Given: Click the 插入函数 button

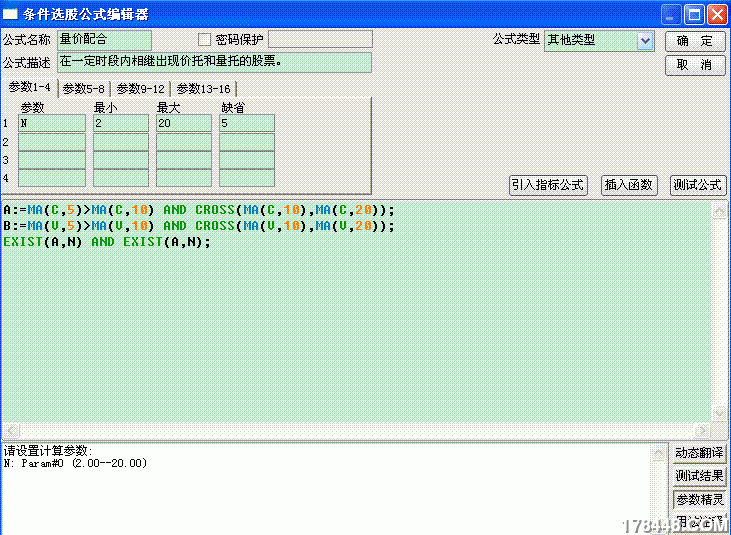Looking at the screenshot, I should point(629,185).
